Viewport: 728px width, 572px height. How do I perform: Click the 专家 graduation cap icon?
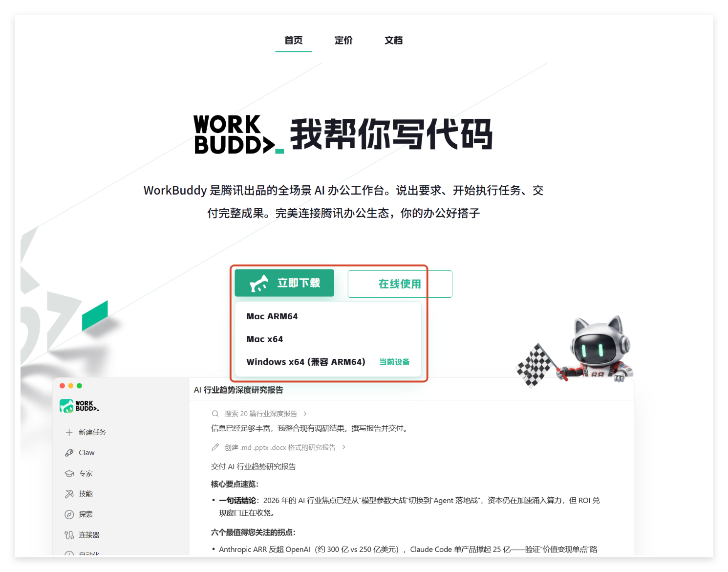(x=69, y=474)
